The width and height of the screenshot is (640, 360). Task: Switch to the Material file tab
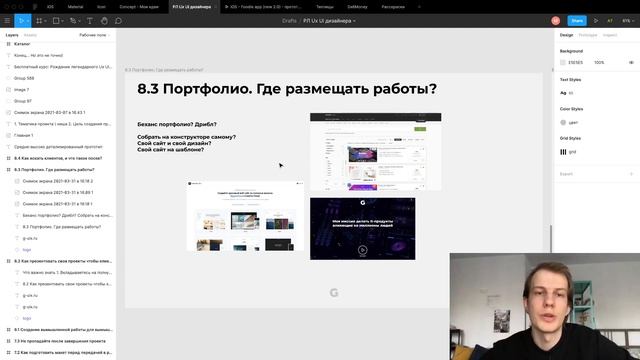click(x=76, y=7)
